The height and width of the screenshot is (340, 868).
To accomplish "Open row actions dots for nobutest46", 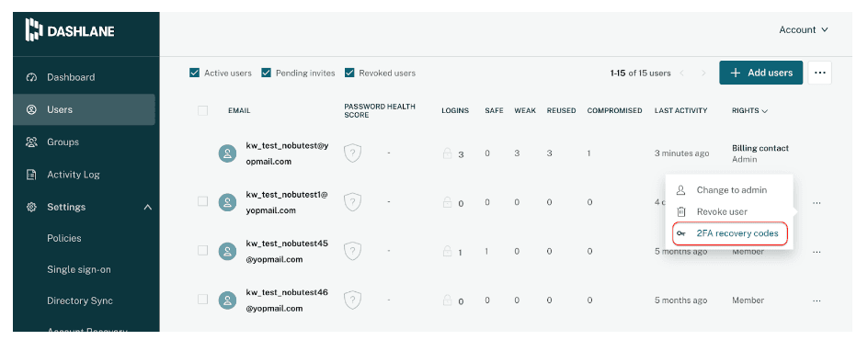I will [x=817, y=300].
